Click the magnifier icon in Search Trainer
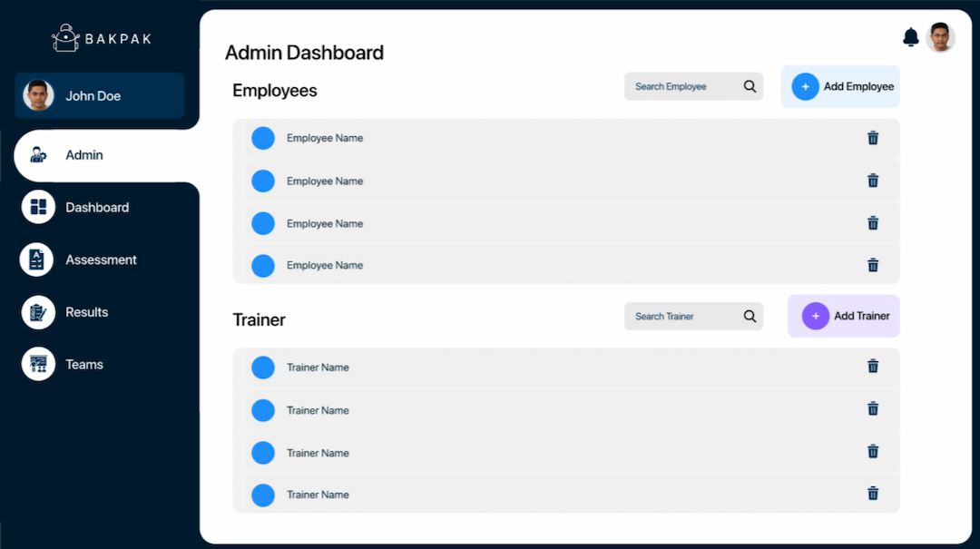This screenshot has width=980, height=549. coord(750,316)
